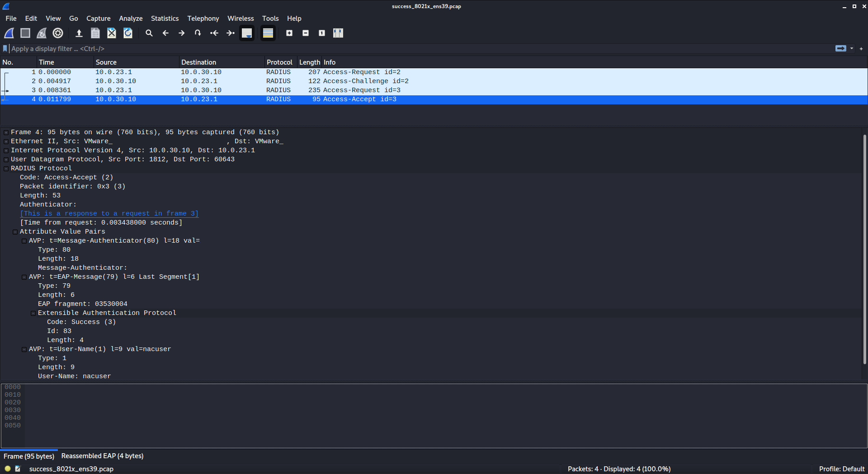Click into the display filter input field
The height and width of the screenshot is (474, 868).
point(407,48)
